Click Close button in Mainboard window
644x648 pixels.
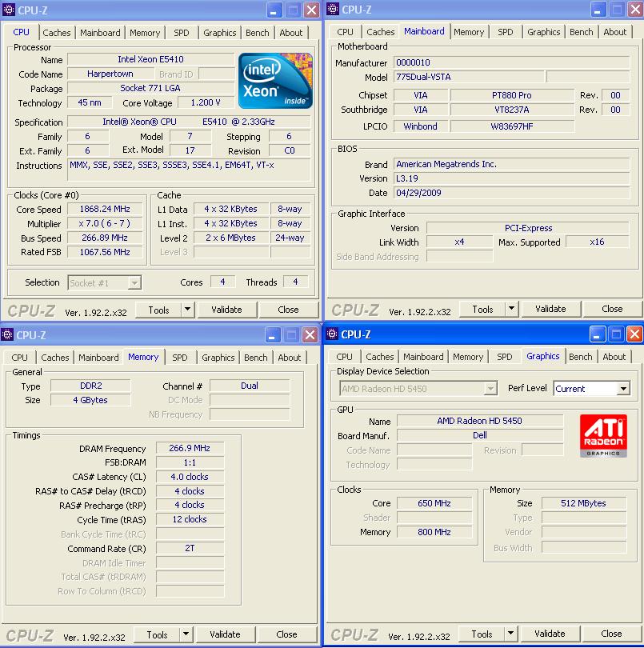click(612, 309)
